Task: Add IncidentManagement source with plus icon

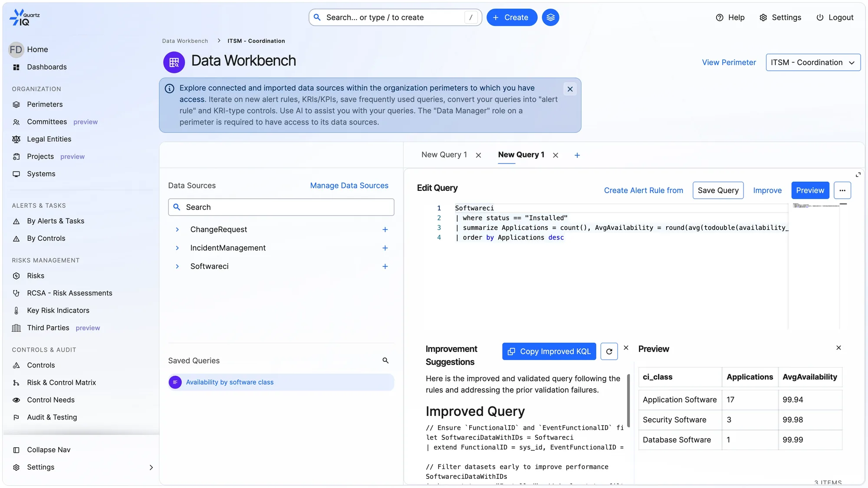Action: pyautogui.click(x=385, y=248)
